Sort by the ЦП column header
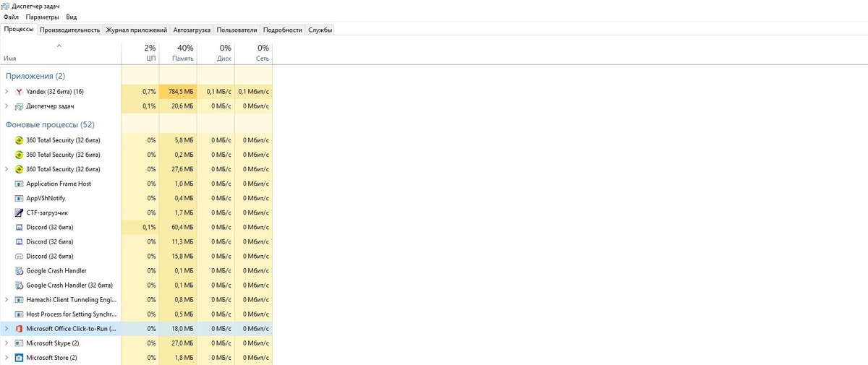 [140, 52]
